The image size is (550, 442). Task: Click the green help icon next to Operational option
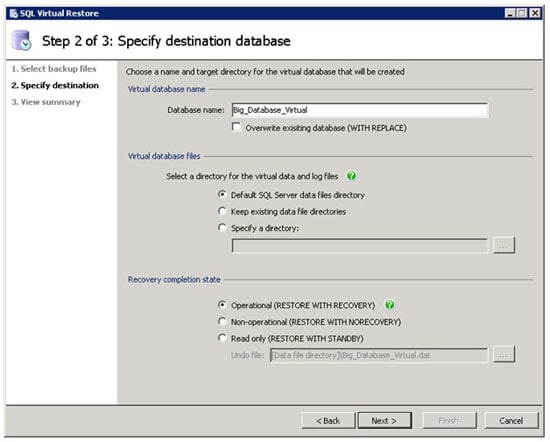click(389, 305)
